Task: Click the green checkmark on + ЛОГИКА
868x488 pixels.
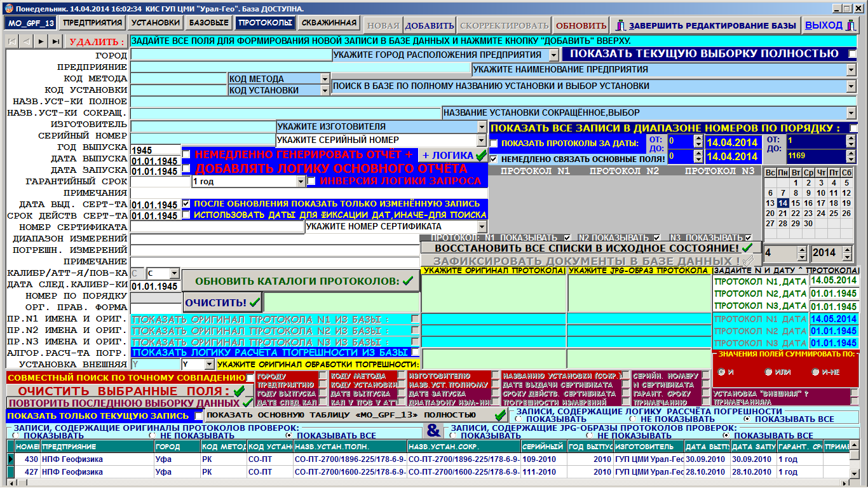Action: pos(481,155)
